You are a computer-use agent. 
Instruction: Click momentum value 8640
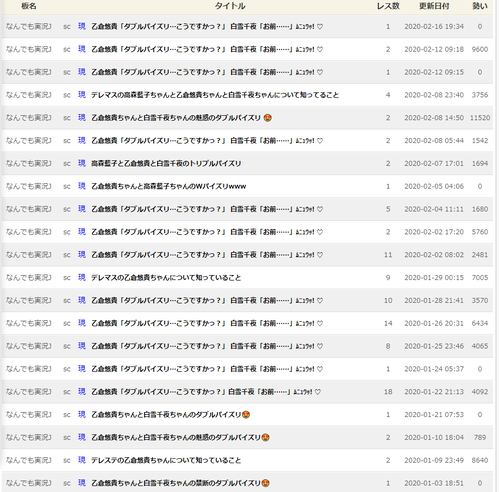480,460
